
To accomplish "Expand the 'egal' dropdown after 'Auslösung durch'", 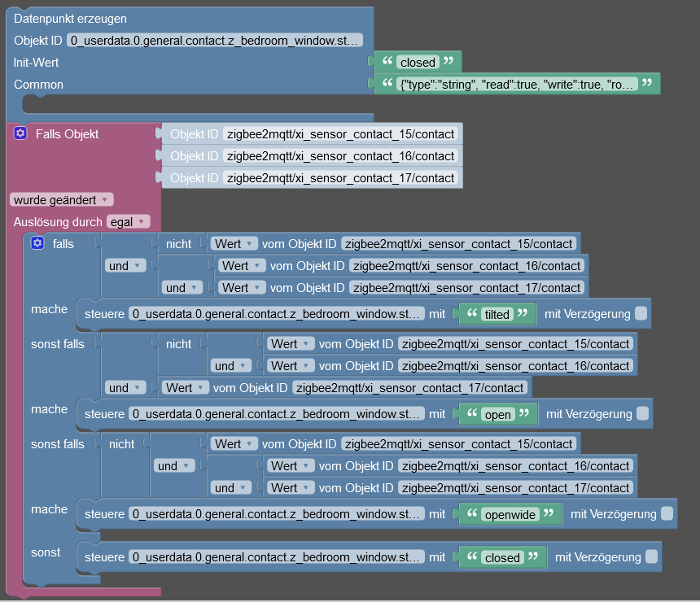I will coord(129,221).
